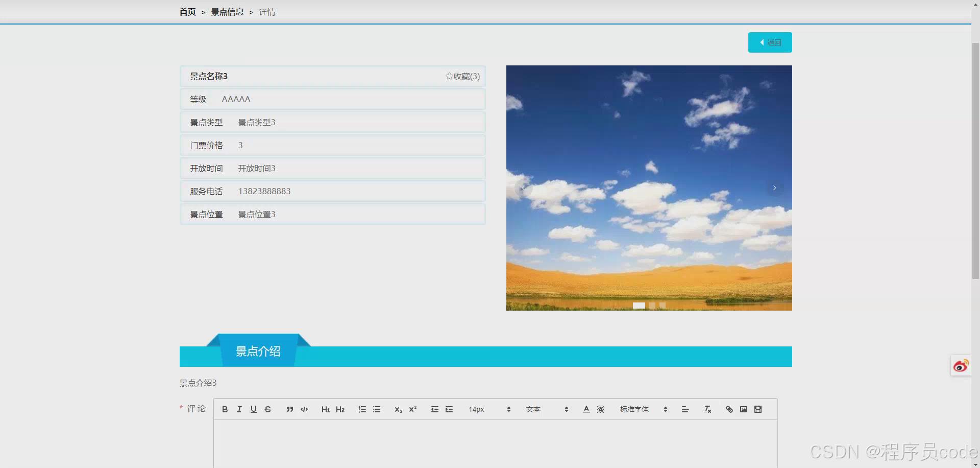Image resolution: width=980 pixels, height=468 pixels.
Task: Click the 开放时间3 value
Action: coord(257,168)
